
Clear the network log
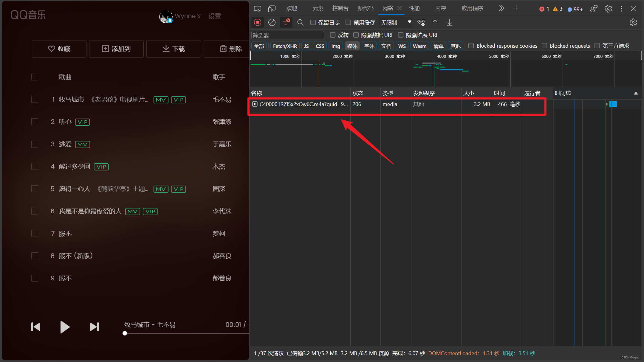coord(272,22)
